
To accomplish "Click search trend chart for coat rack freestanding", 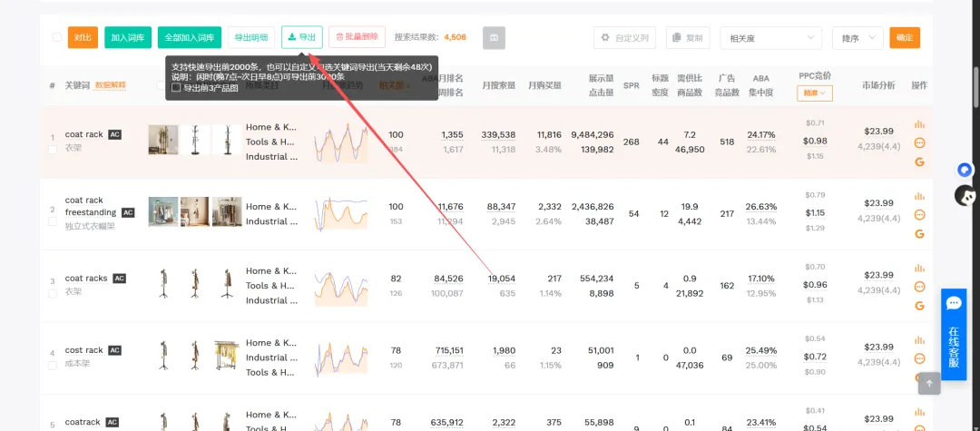I will [340, 214].
